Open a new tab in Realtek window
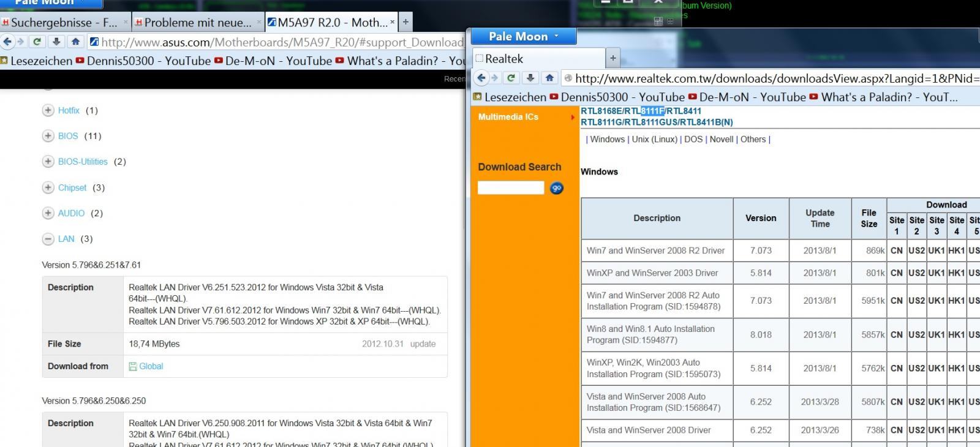980x447 pixels. [612, 59]
